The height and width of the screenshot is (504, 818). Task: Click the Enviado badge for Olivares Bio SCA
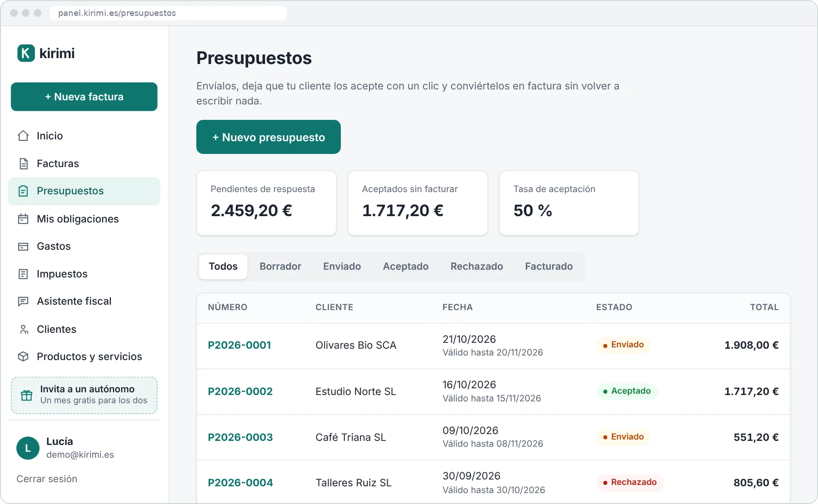click(x=623, y=345)
